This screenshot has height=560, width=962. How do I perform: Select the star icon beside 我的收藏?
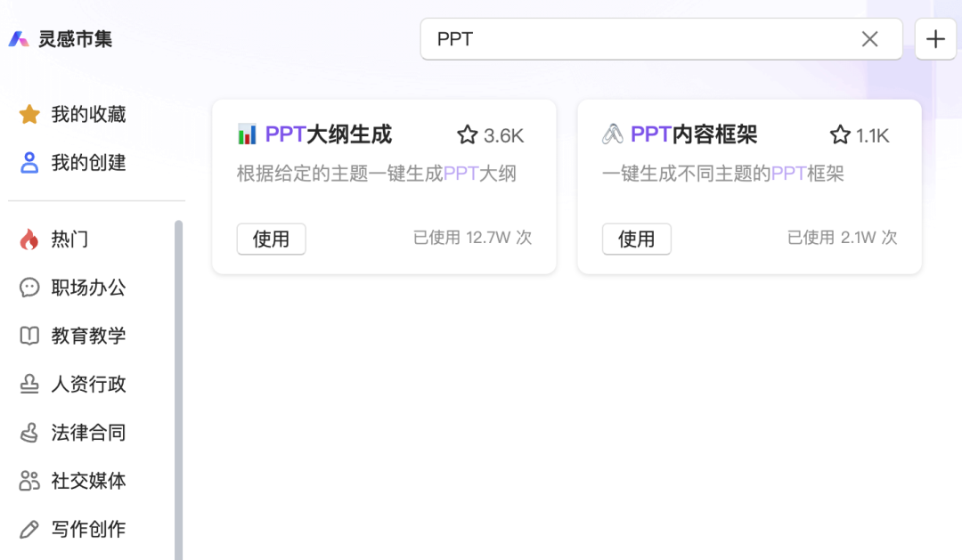coord(29,115)
